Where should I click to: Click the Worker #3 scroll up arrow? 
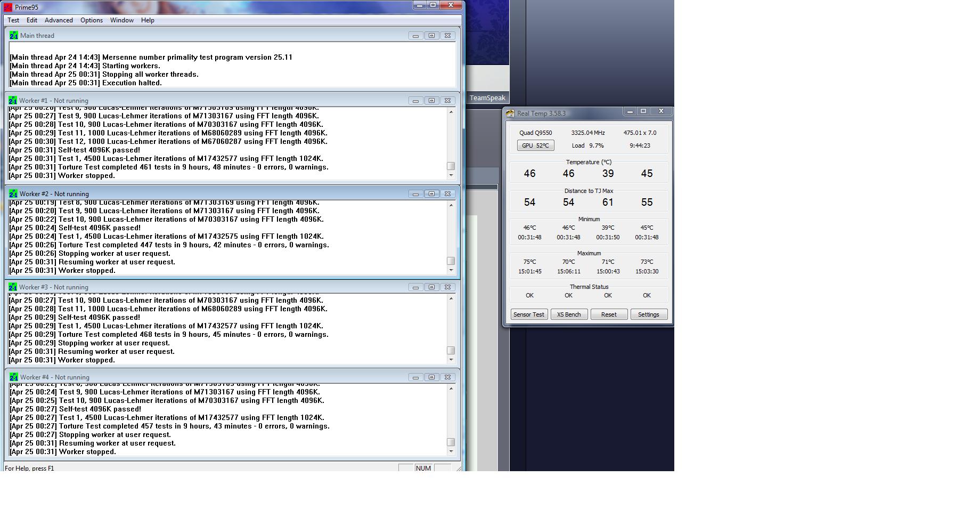[x=451, y=298]
